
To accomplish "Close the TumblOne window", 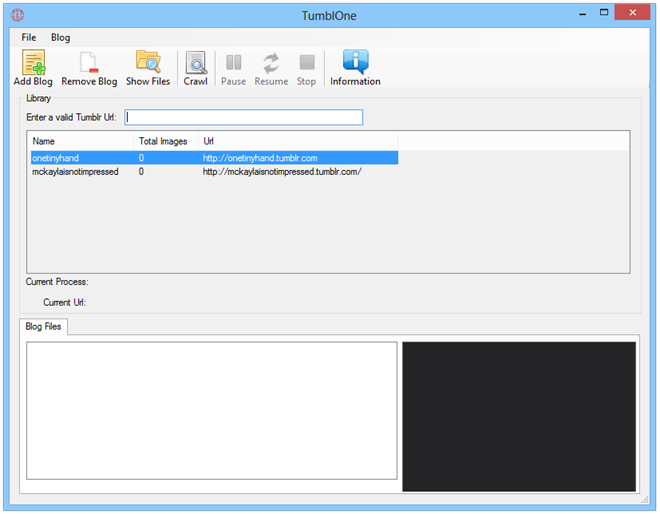I will pos(633,13).
